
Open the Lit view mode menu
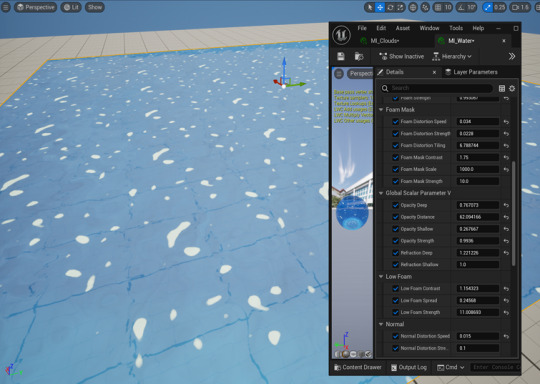71,7
